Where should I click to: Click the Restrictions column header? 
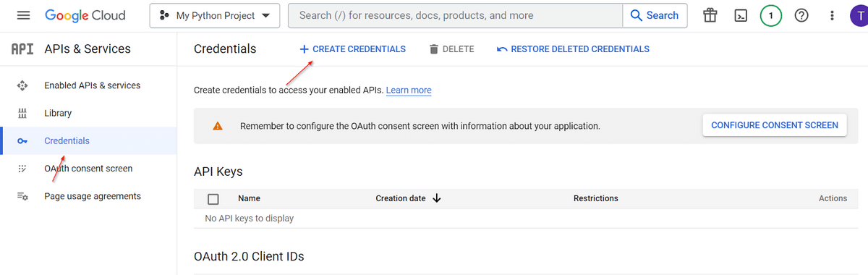[x=596, y=198]
